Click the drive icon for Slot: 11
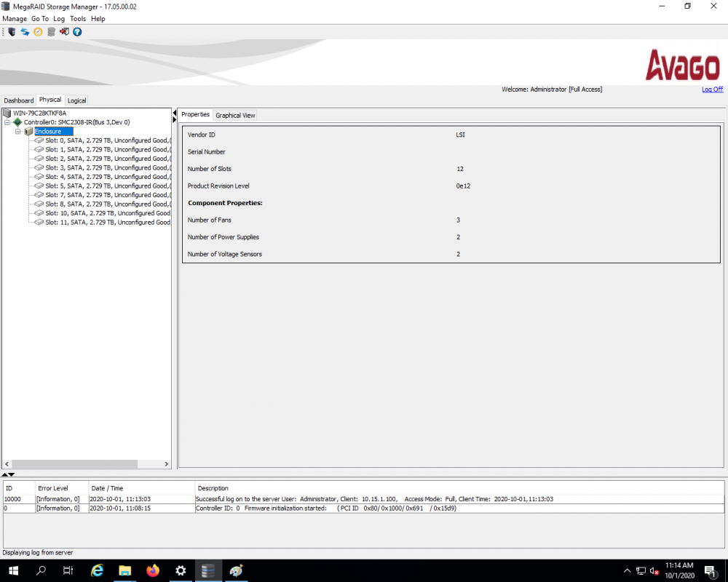Image resolution: width=728 pixels, height=582 pixels. pos(39,223)
